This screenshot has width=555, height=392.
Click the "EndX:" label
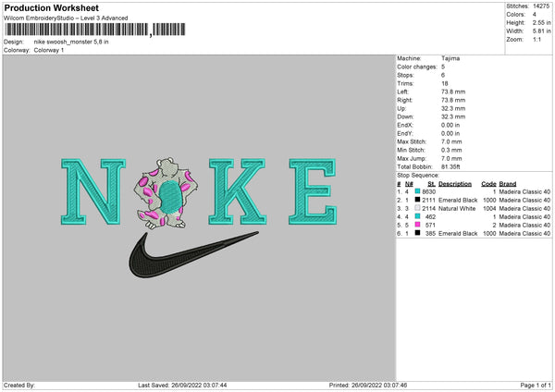pyautogui.click(x=405, y=125)
